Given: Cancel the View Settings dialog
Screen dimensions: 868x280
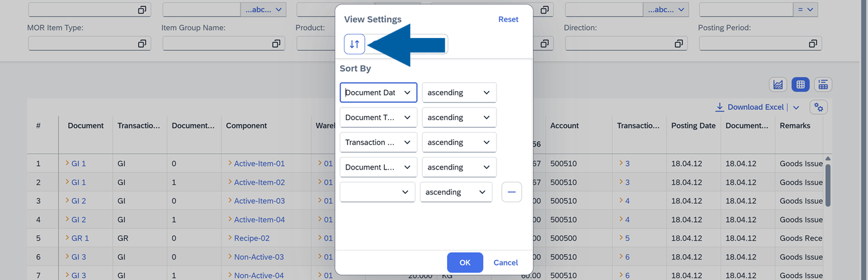Looking at the screenshot, I should click(x=505, y=262).
